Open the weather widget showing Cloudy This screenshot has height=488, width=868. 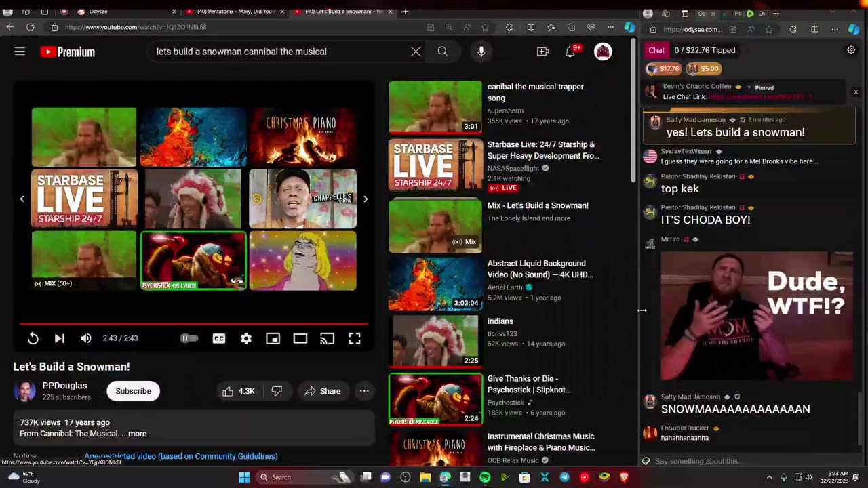tap(24, 477)
